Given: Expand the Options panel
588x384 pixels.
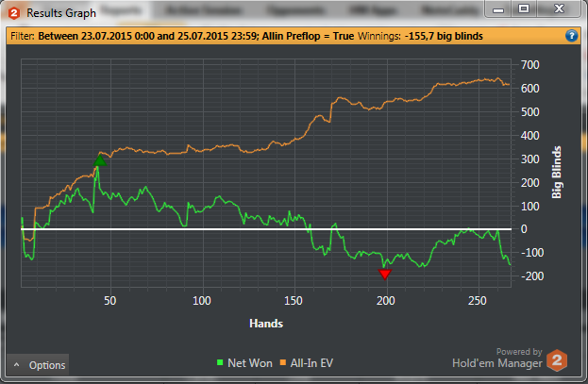Looking at the screenshot, I should pos(38,365).
